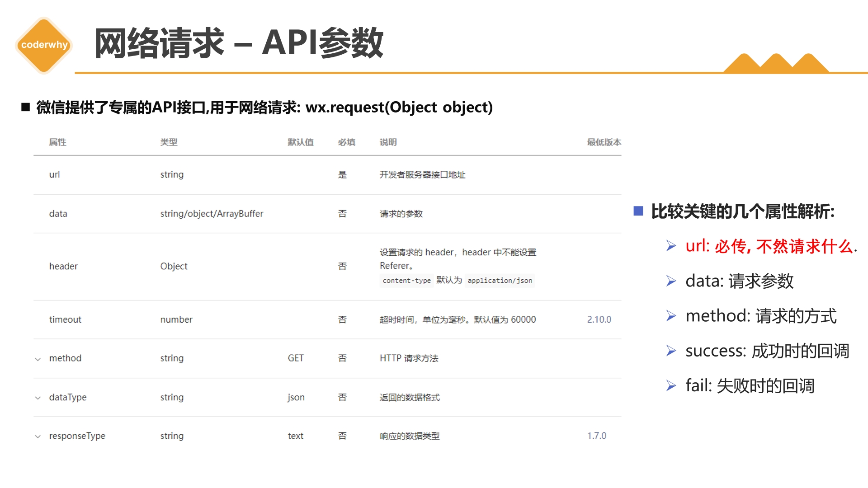Click the string type in method row
The width and height of the screenshot is (868, 488).
click(x=172, y=358)
